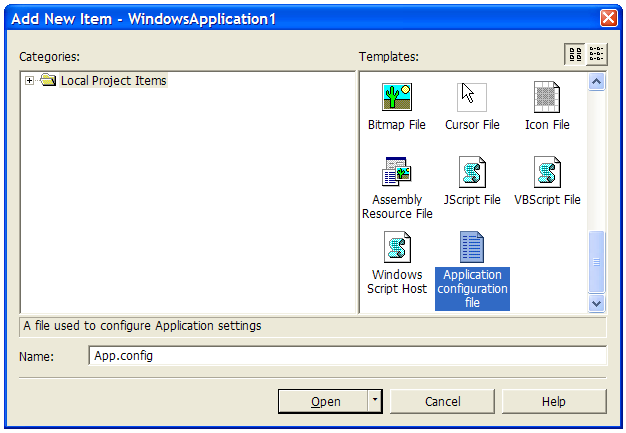Choose the VBScript File template icon
This screenshot has height=433, width=626.
[x=547, y=173]
